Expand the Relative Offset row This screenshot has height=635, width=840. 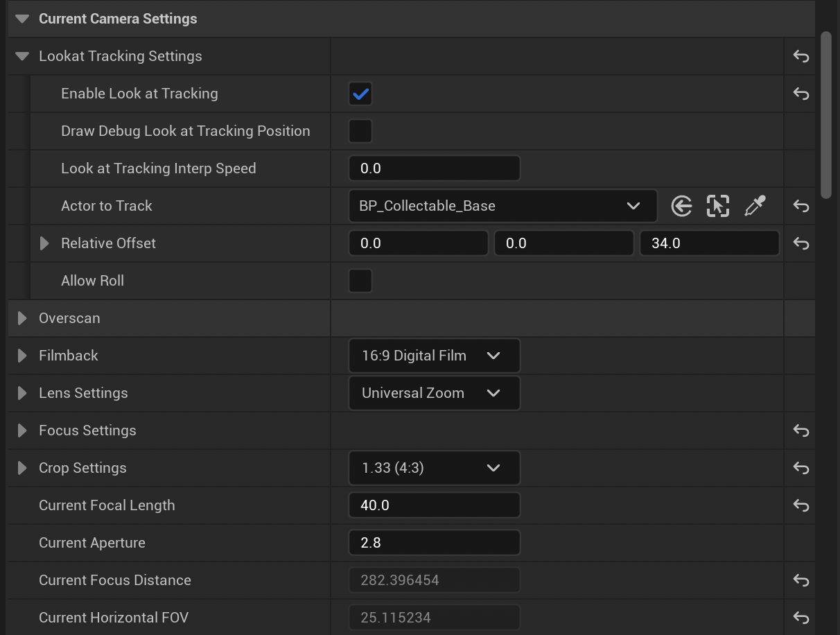pos(44,243)
